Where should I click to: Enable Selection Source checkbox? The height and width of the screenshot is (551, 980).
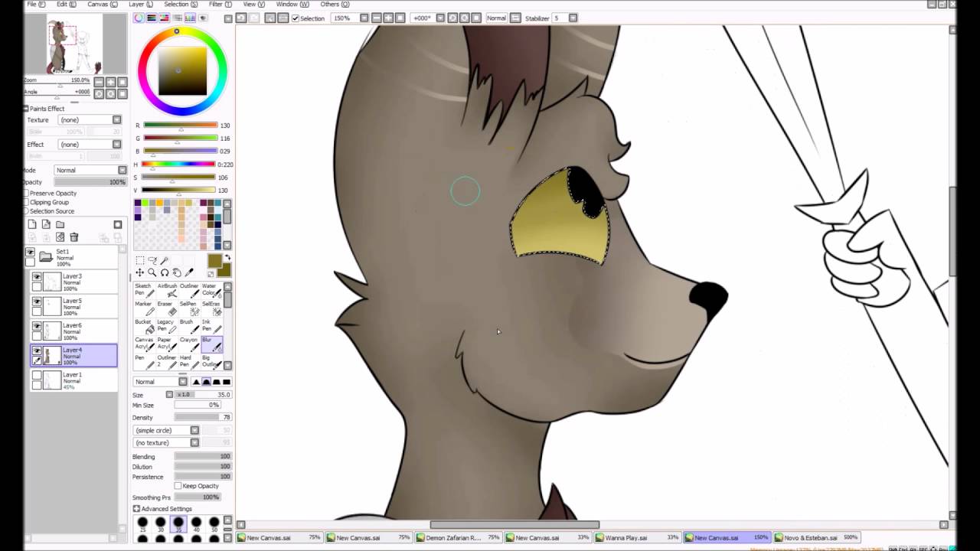coord(27,211)
